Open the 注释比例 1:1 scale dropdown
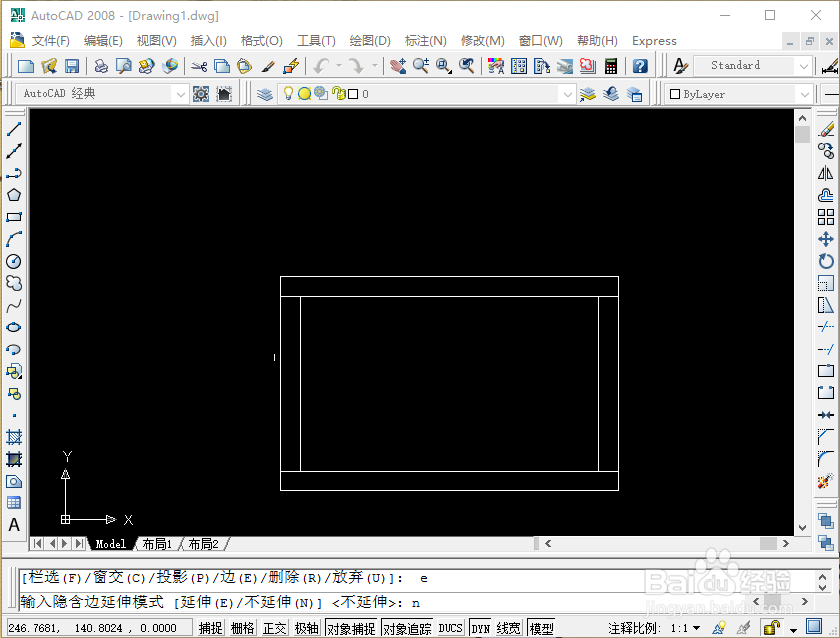Screen dimensions: 840x638 coord(696,628)
